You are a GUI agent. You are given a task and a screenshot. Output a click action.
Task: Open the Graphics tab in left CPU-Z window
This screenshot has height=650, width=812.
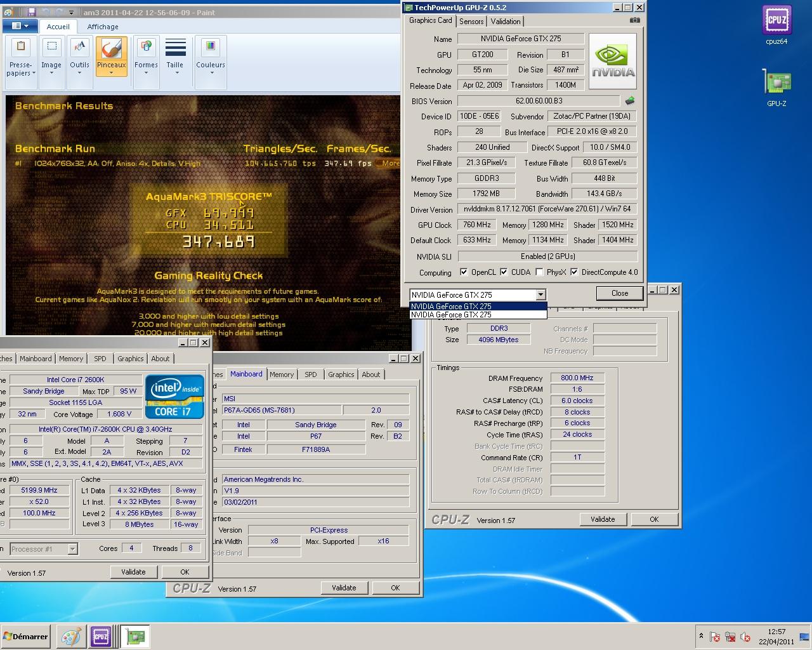131,359
